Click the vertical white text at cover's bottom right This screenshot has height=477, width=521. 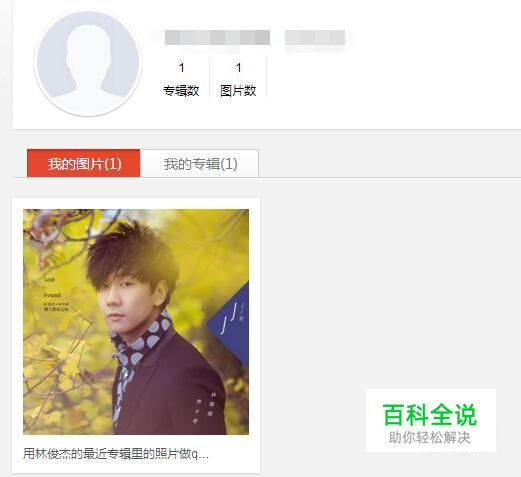[x=203, y=408]
